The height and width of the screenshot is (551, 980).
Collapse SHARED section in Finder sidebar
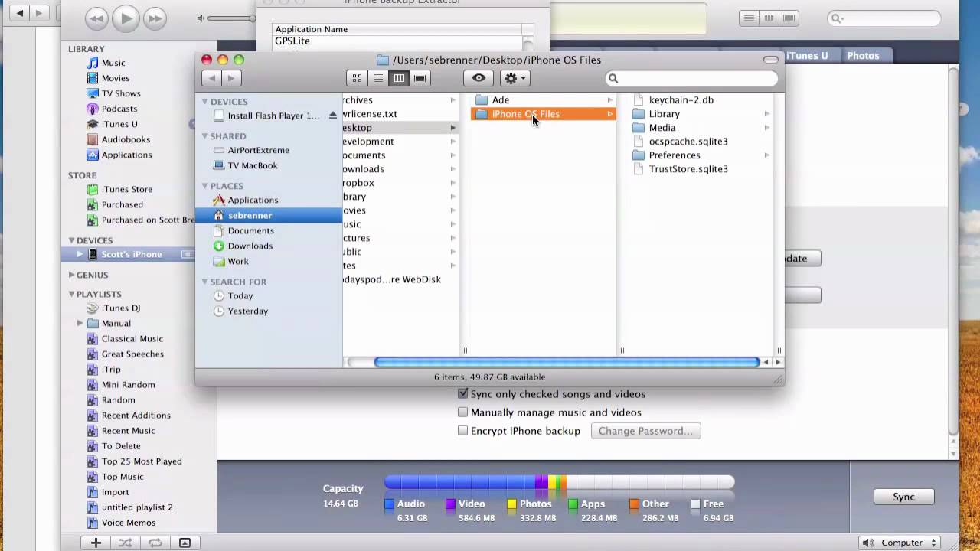pyautogui.click(x=205, y=136)
